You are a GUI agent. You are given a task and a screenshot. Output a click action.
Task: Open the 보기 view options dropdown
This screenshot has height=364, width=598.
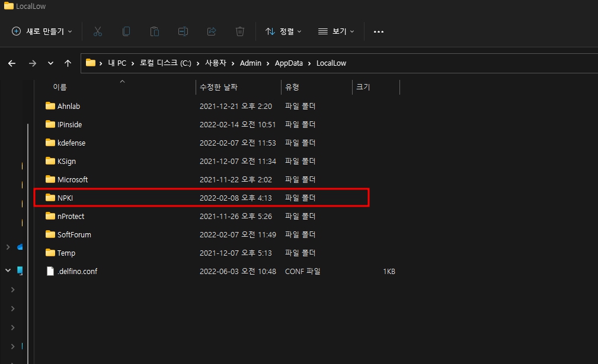(x=335, y=31)
